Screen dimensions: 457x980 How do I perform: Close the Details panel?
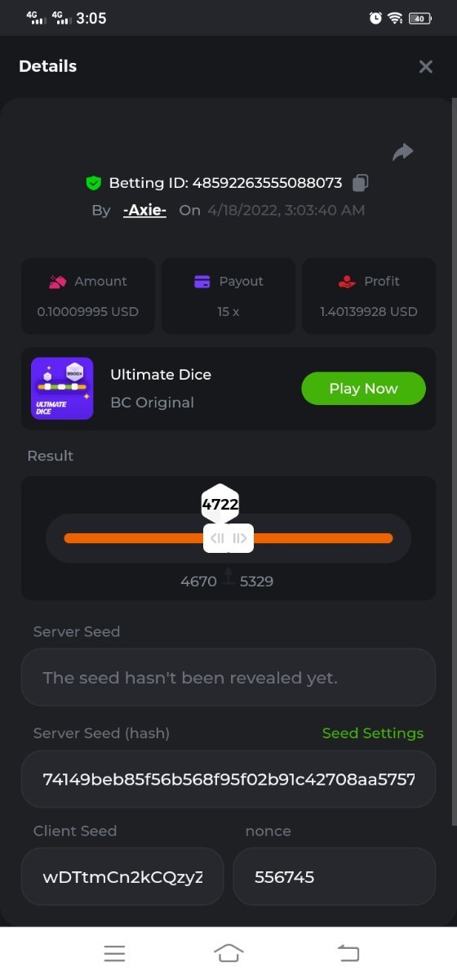[x=425, y=67]
